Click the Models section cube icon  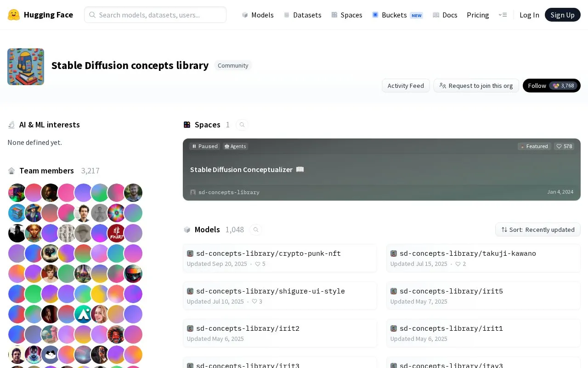(187, 230)
